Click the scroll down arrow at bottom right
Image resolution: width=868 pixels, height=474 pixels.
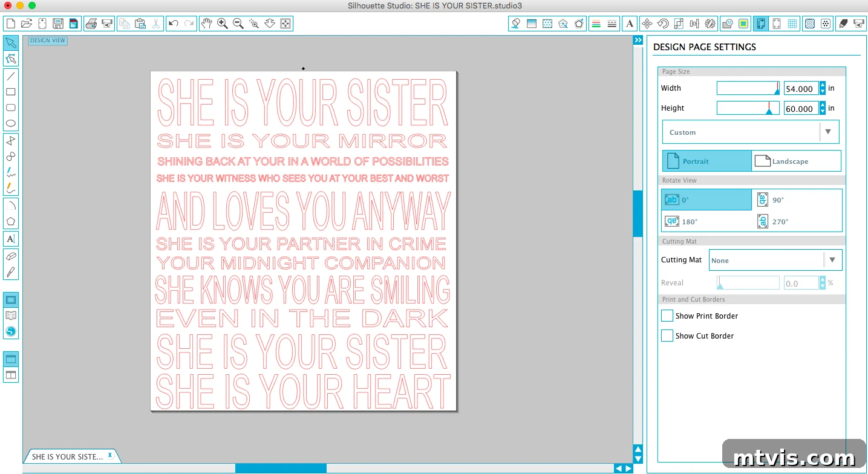point(638,458)
